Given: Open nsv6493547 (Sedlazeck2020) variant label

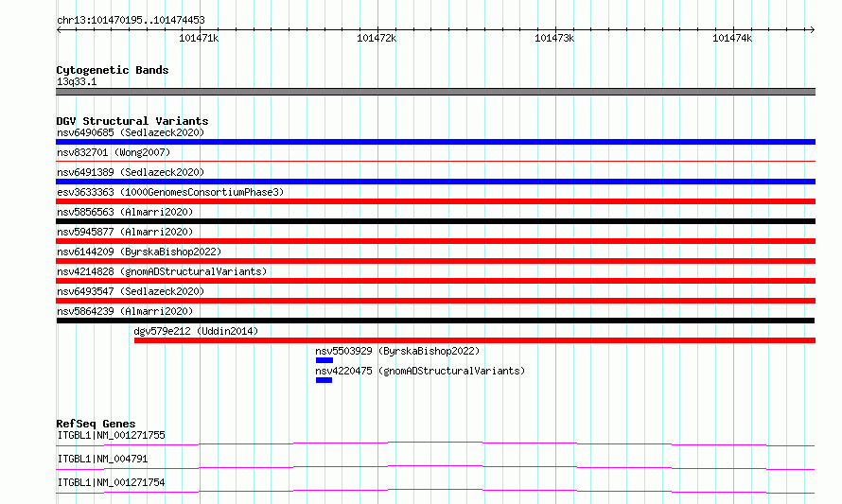Looking at the screenshot, I should (131, 291).
